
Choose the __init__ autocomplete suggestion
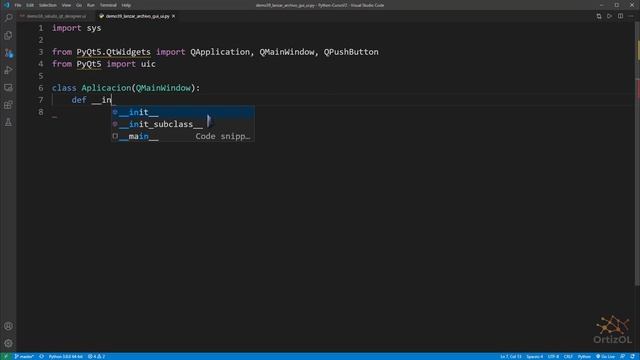(183, 112)
